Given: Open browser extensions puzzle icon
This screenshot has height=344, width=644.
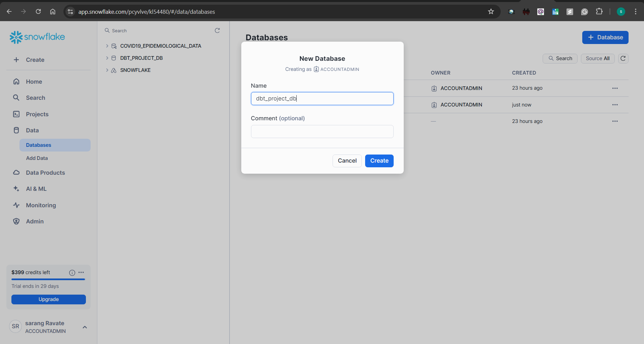Looking at the screenshot, I should [599, 12].
